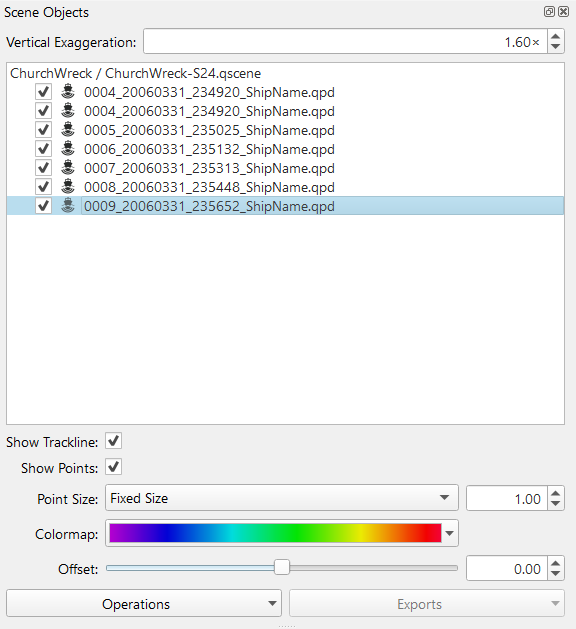This screenshot has height=629, width=576.
Task: Click the ship icon for 0009_20060331_235652_ShipName.qpd
Action: 68,205
